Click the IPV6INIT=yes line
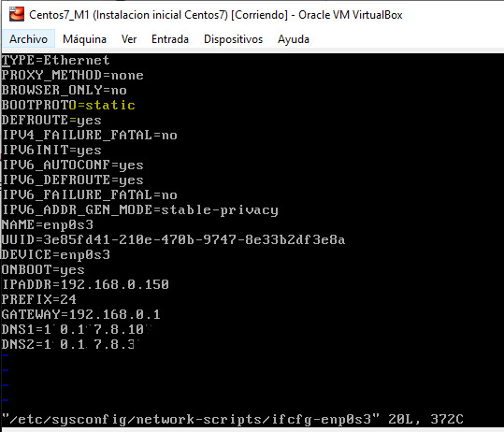Screen dimensions: 504x432 (51, 151)
